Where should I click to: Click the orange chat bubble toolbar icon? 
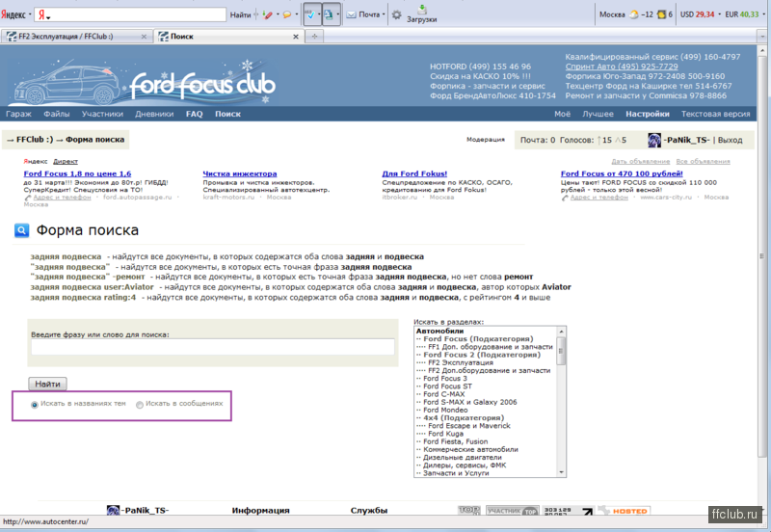click(287, 14)
